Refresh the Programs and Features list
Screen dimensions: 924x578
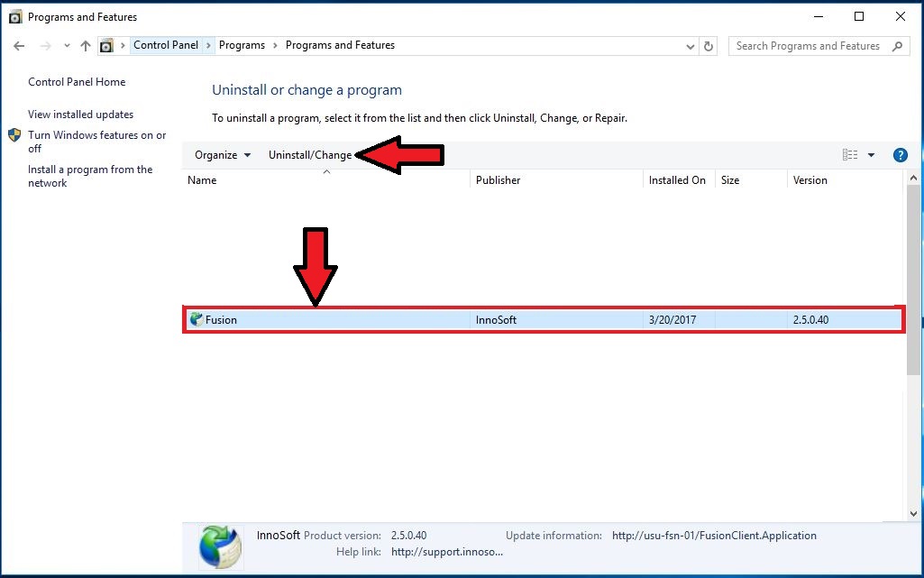709,46
